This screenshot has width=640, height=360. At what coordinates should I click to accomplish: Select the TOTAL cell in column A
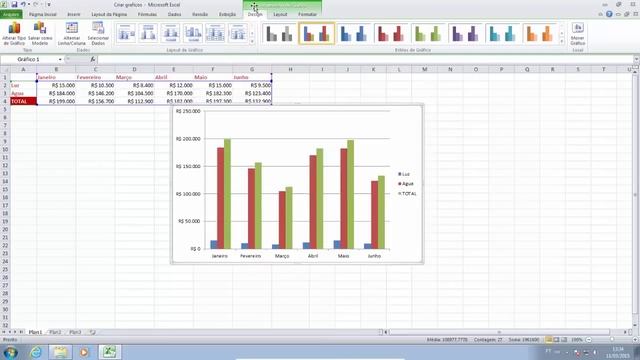click(x=23, y=101)
